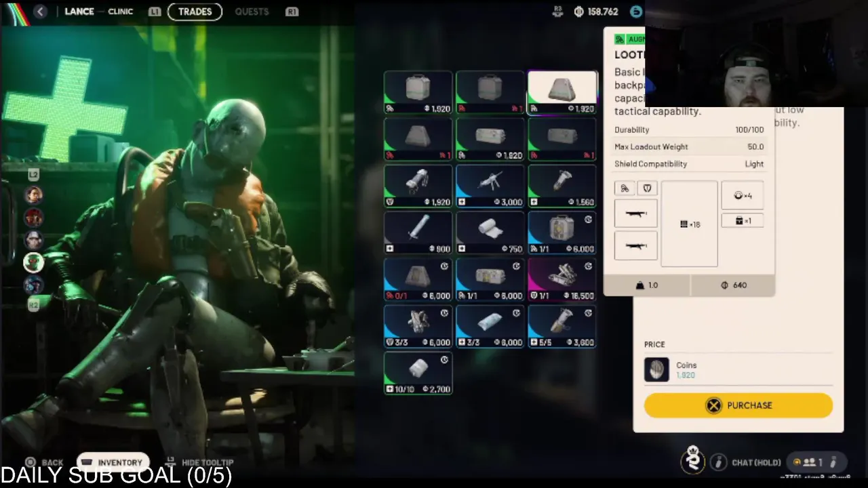868x488 pixels.
Task: Select the syringe item priced 800
Action: pyautogui.click(x=418, y=233)
